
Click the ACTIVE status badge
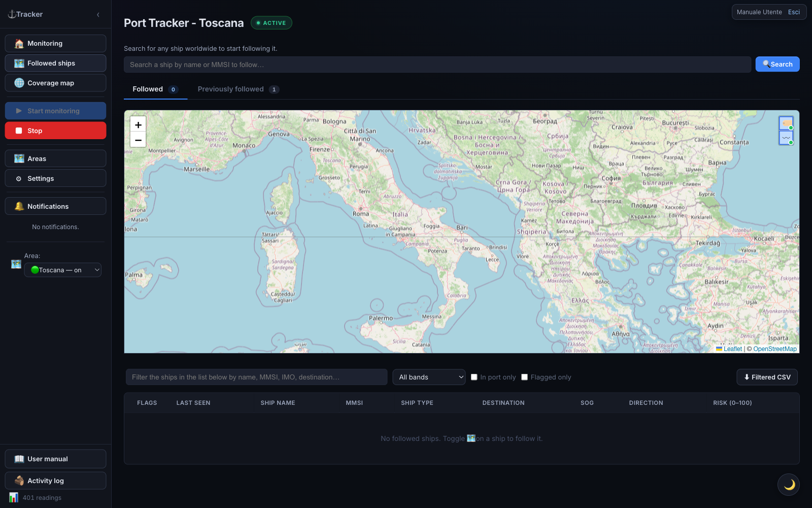[272, 23]
